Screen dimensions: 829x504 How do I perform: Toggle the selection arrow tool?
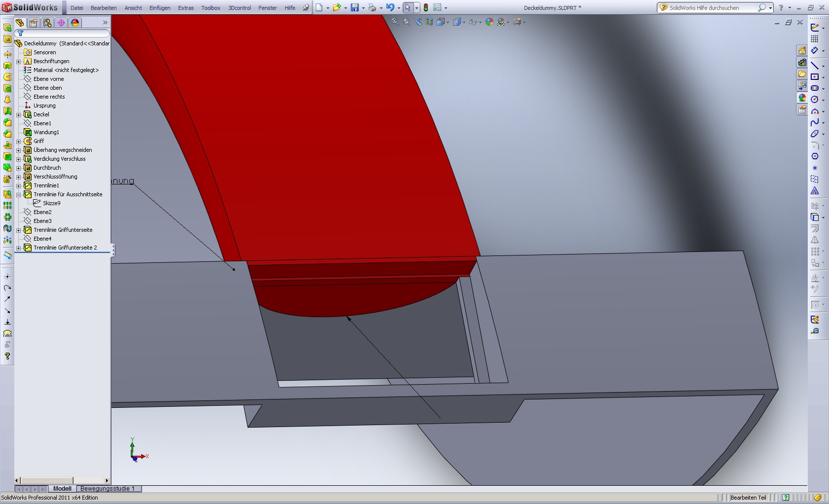point(408,7)
